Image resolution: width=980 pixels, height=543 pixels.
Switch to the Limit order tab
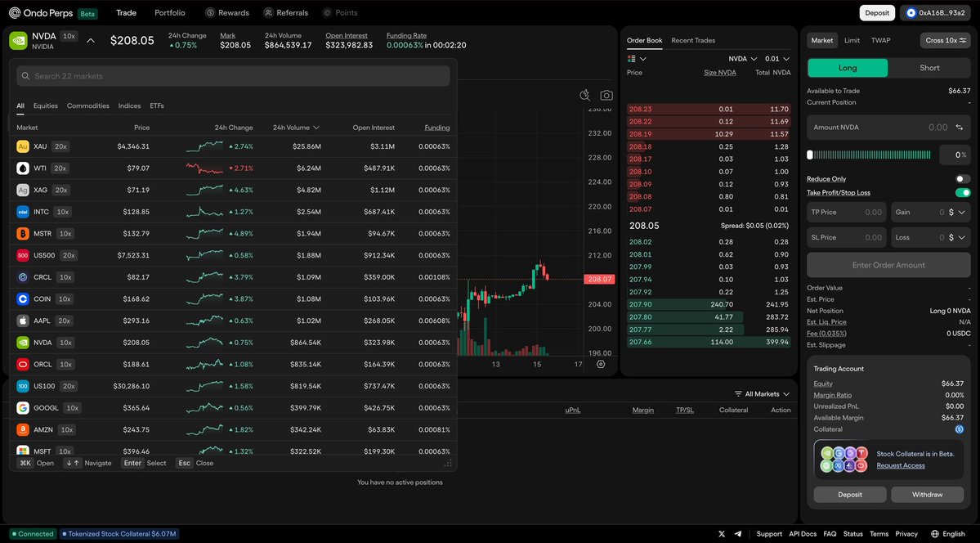click(x=852, y=40)
